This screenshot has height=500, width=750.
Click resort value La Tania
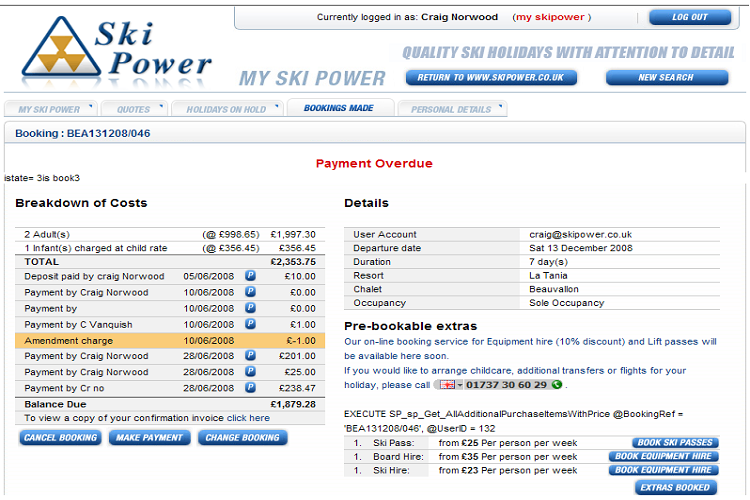(548, 276)
